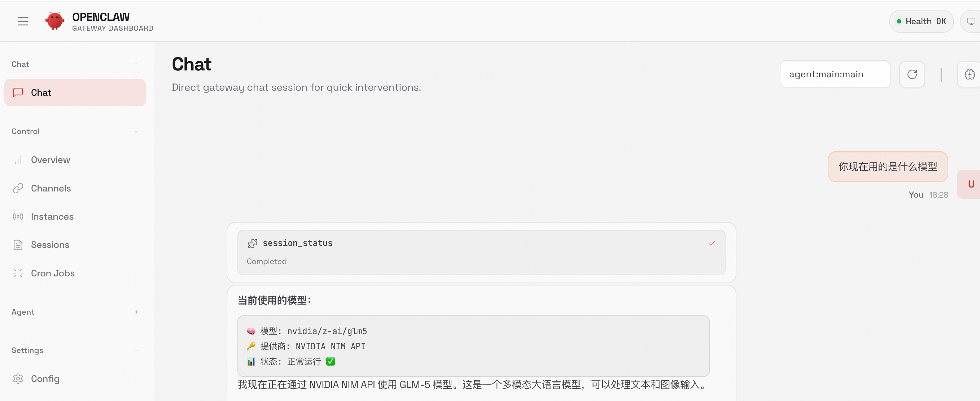Check the Health OK status indicator
The height and width of the screenshot is (401, 980).
point(921,21)
